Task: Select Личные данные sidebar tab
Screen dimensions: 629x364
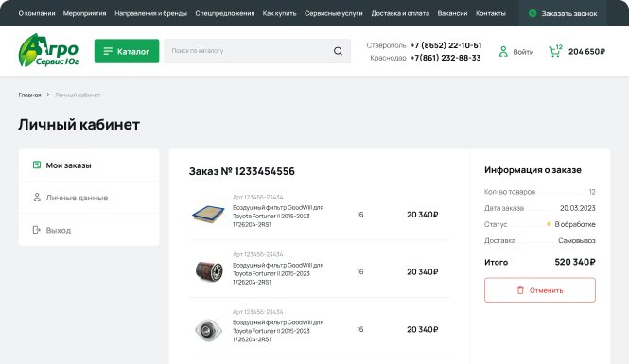Action: pos(89,198)
